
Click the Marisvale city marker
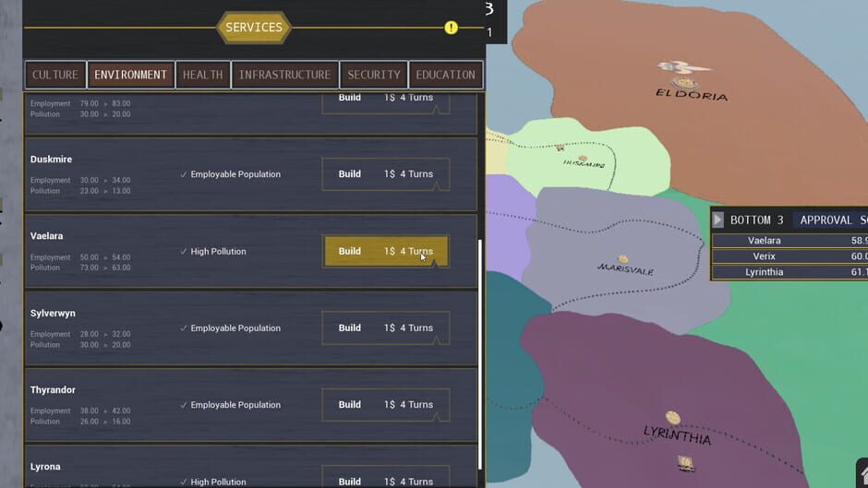623,259
